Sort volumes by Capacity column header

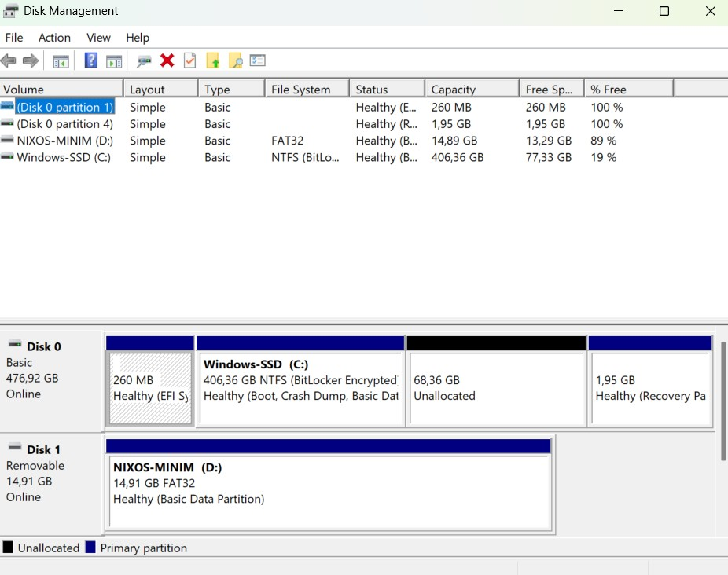470,90
